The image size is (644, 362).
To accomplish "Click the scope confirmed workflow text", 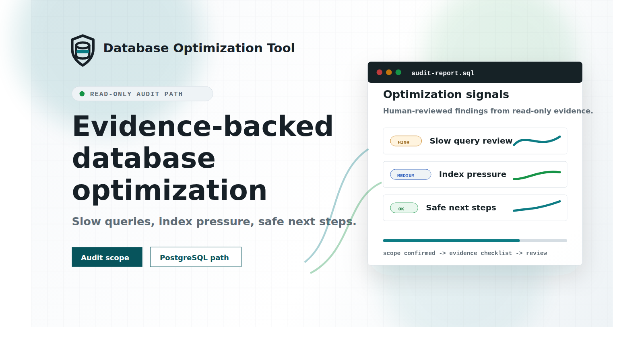I will (x=465, y=253).
